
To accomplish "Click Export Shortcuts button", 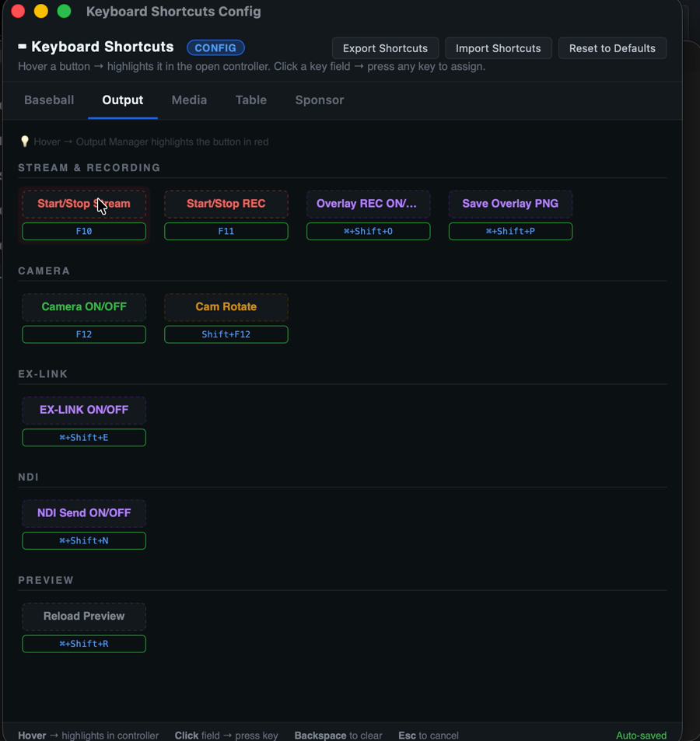I will [385, 48].
